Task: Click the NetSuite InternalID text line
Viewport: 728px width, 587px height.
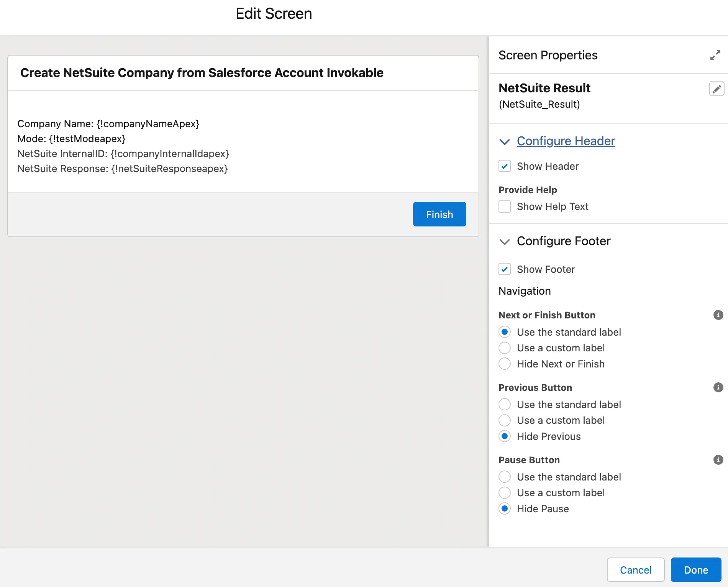Action: (x=123, y=154)
